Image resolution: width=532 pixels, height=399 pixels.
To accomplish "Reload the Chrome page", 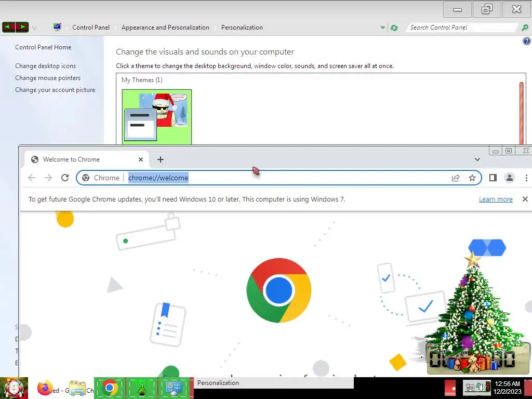I will coord(65,178).
